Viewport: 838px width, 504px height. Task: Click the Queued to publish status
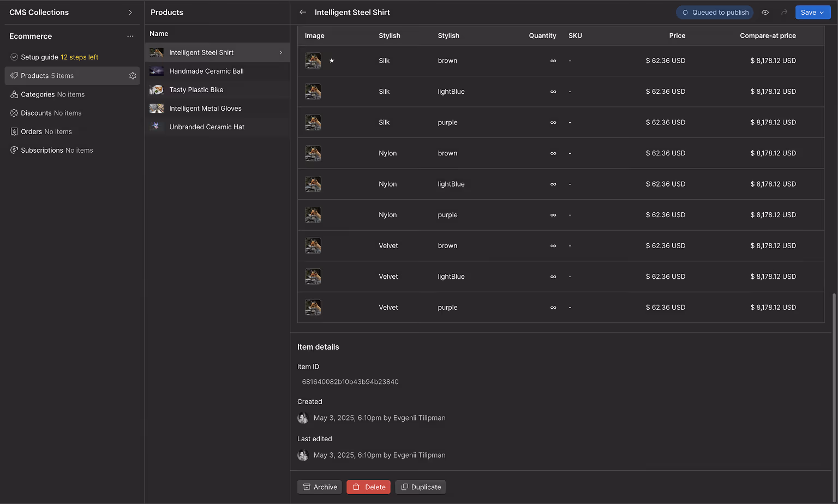pos(714,12)
